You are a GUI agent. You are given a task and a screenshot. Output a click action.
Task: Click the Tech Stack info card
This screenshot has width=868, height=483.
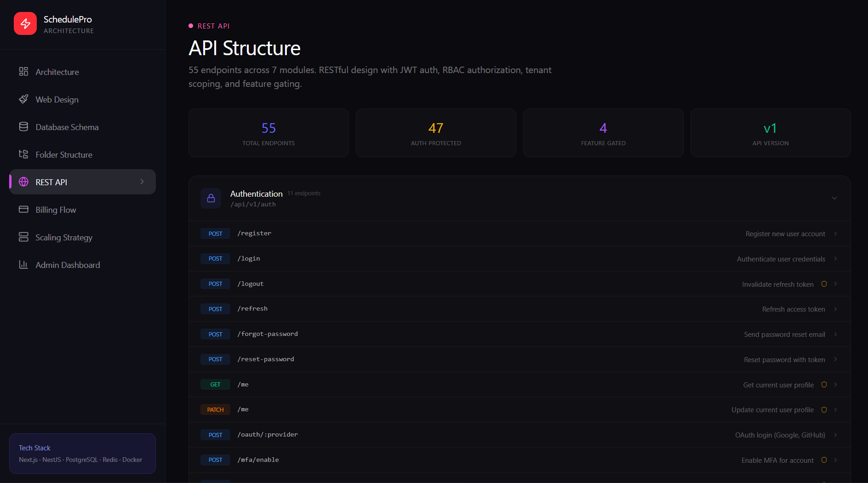point(82,454)
